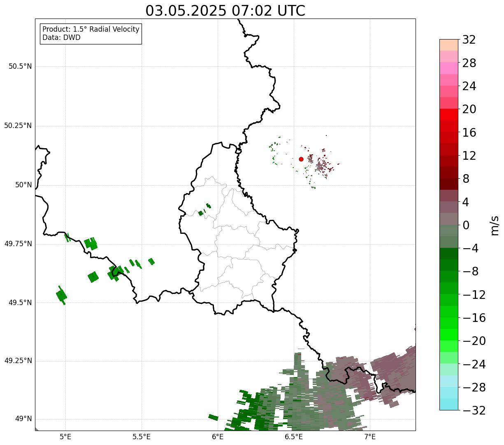The width and height of the screenshot is (504, 445).
Task: Click the colorbar tick label 24
Action: click(469, 86)
